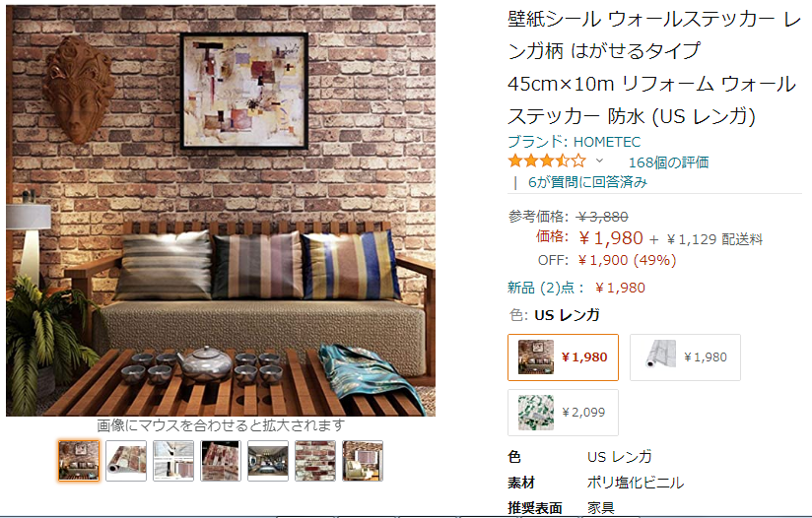
Task: Click the ¥1,980 red price text
Action: tap(611, 238)
